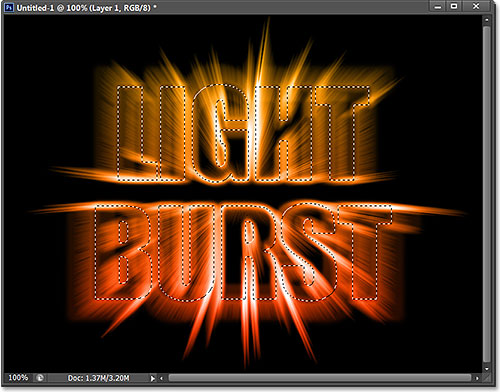Maximize the Untitled-1 document window
500x392 pixels.
tap(454, 6)
